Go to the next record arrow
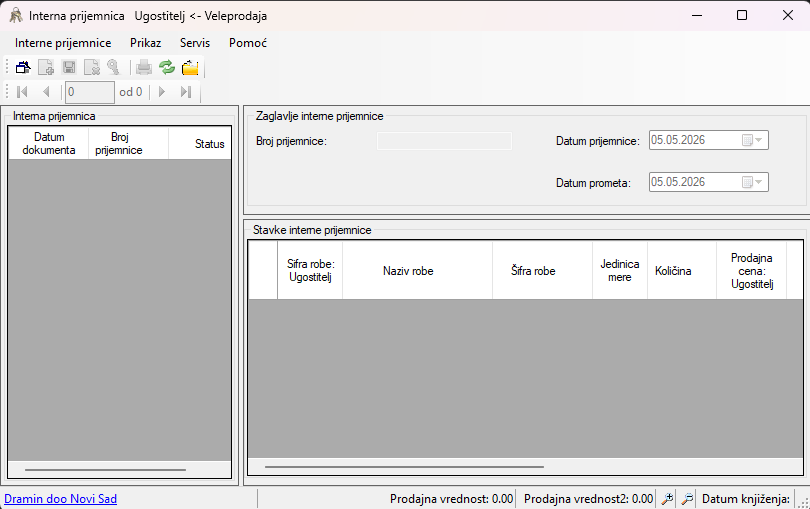The width and height of the screenshot is (810, 509). click(162, 92)
